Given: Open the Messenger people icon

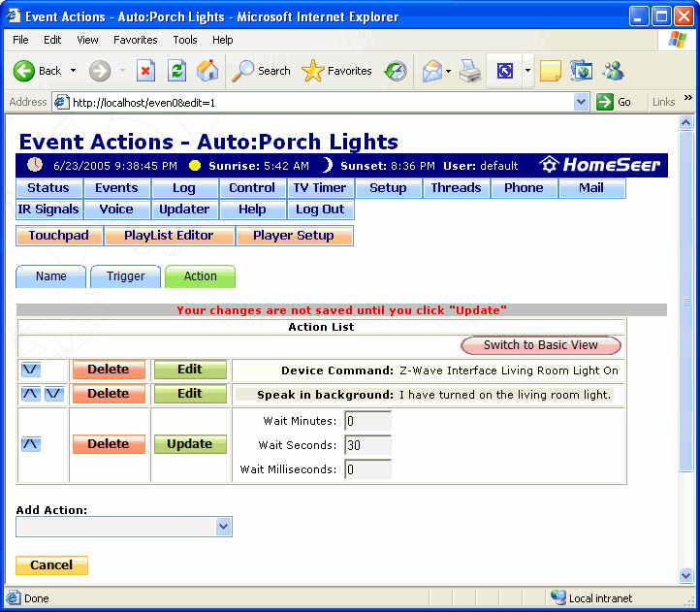Looking at the screenshot, I should click(613, 71).
